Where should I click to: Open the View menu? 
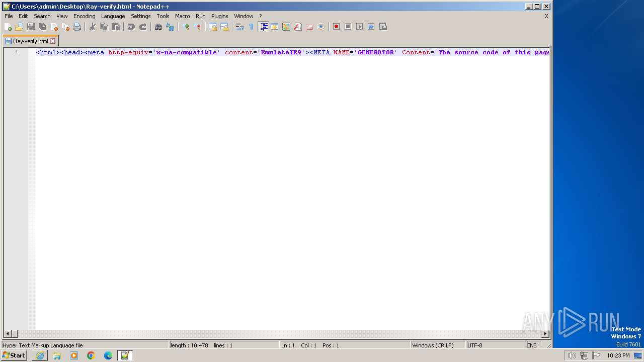point(62,16)
